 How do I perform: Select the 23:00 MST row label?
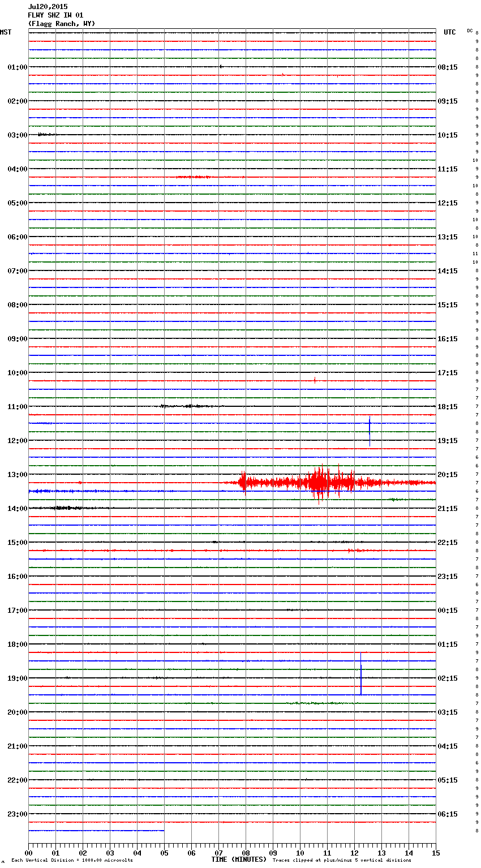pos(18,814)
